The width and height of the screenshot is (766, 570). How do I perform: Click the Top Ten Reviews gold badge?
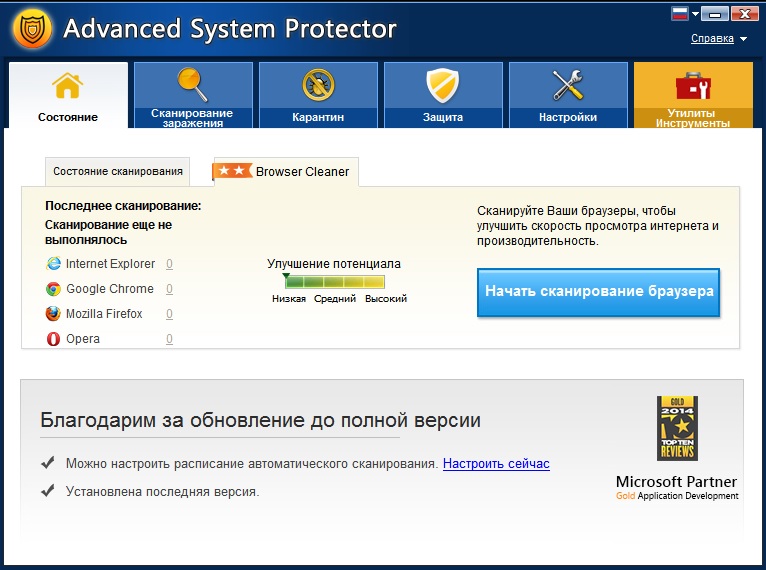click(677, 428)
